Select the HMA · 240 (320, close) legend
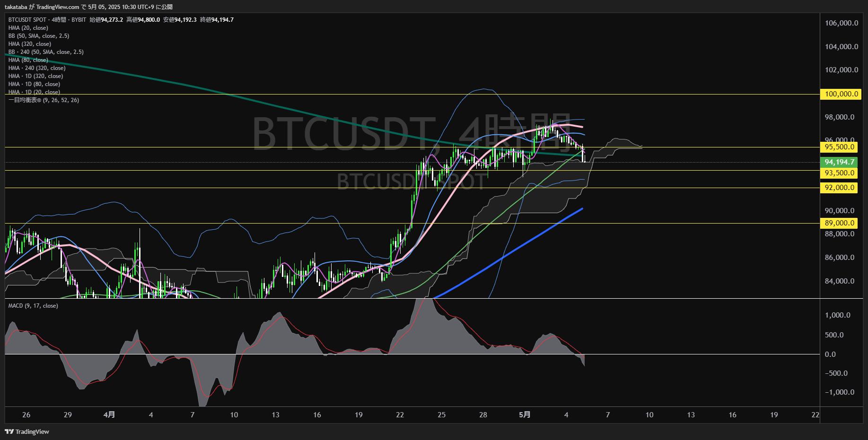 [x=37, y=68]
